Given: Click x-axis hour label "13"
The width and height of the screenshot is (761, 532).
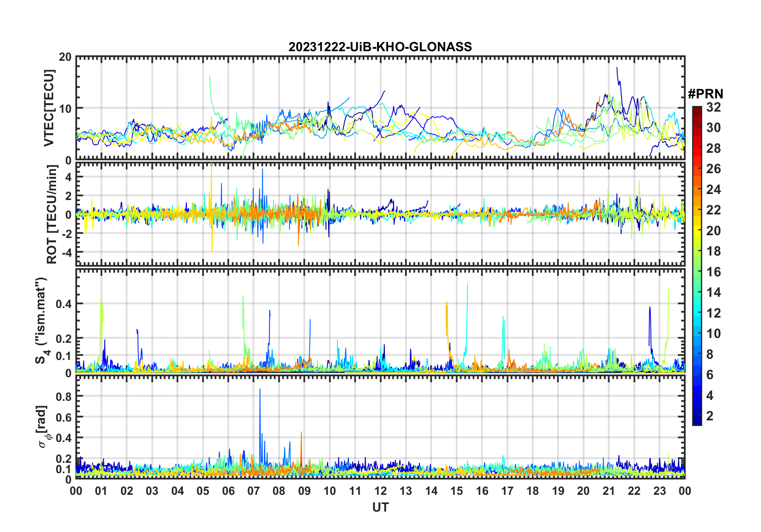Looking at the screenshot, I should click(406, 491).
